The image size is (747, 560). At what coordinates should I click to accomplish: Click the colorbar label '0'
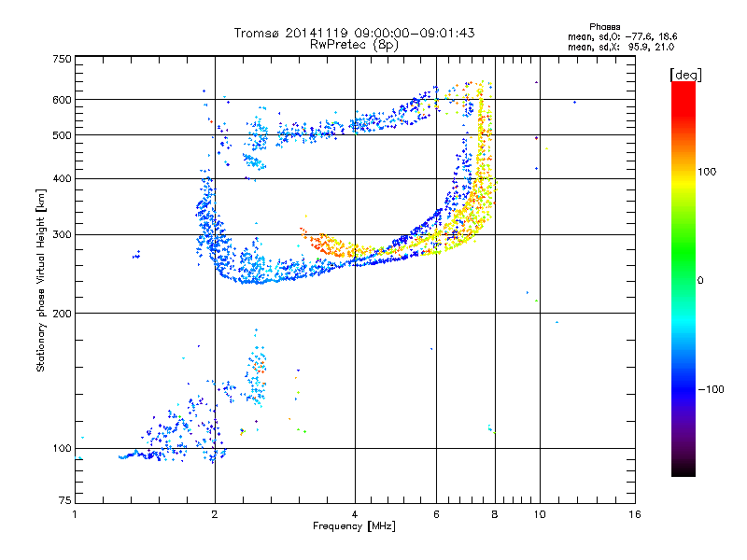click(x=700, y=281)
